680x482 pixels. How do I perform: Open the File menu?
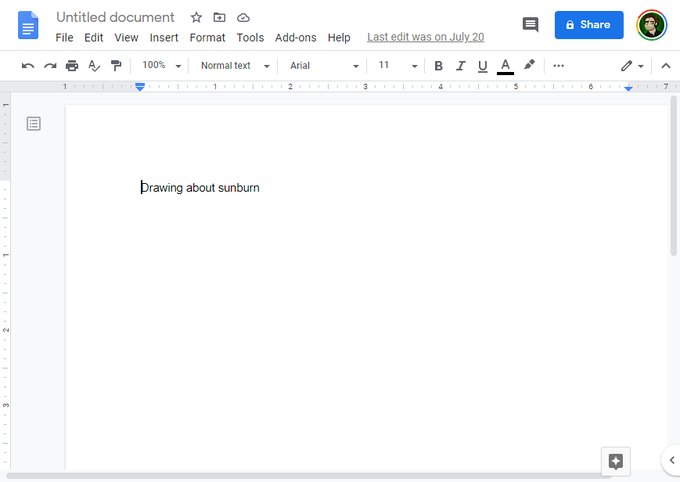click(64, 38)
